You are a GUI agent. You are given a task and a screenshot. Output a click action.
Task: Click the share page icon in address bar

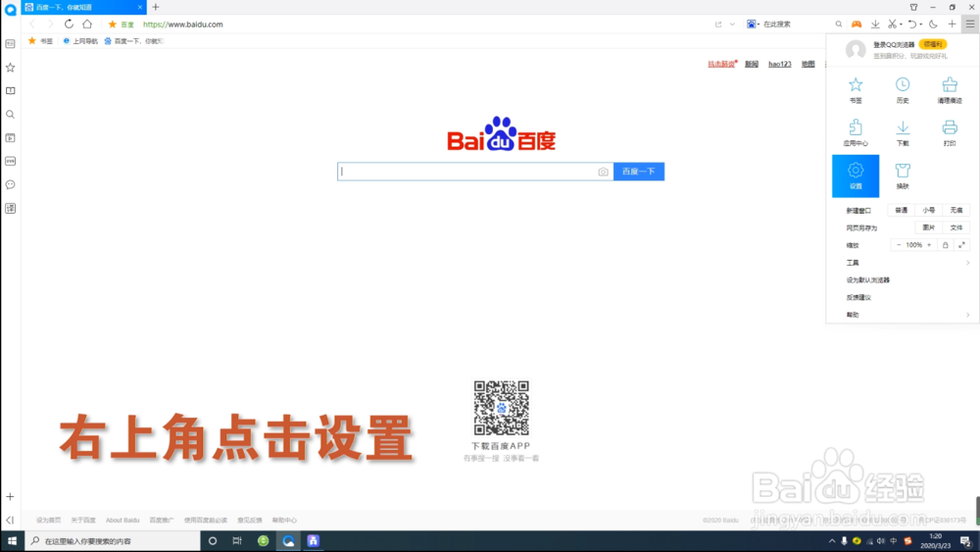tap(718, 24)
